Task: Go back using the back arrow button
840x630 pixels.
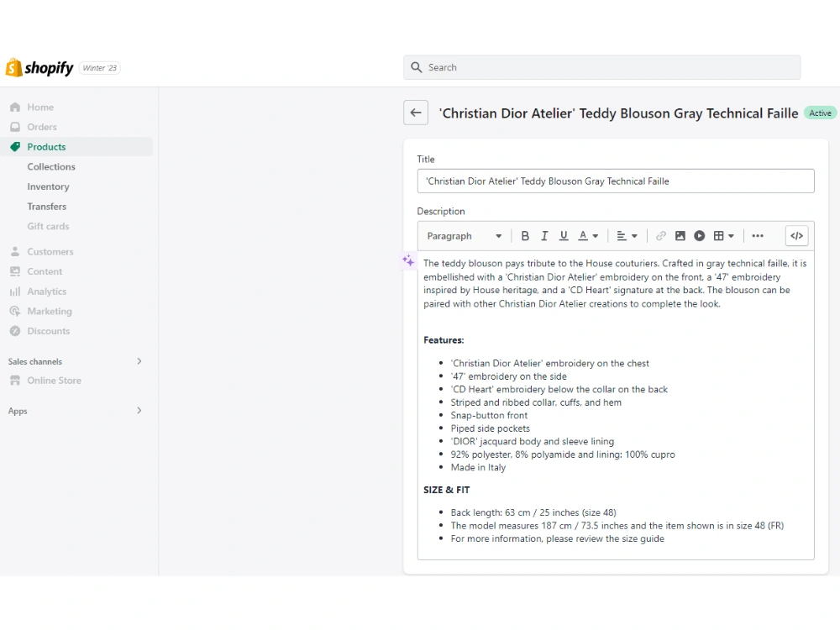Action: [x=416, y=112]
